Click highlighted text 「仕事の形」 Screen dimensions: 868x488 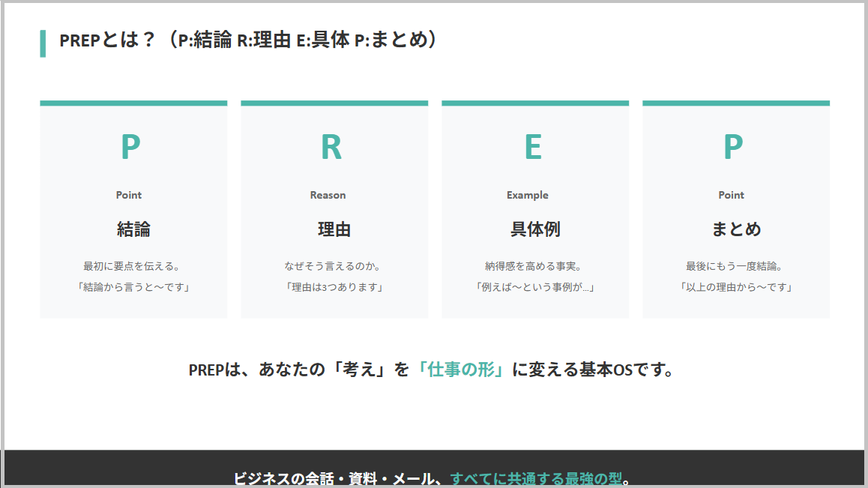tap(460, 370)
